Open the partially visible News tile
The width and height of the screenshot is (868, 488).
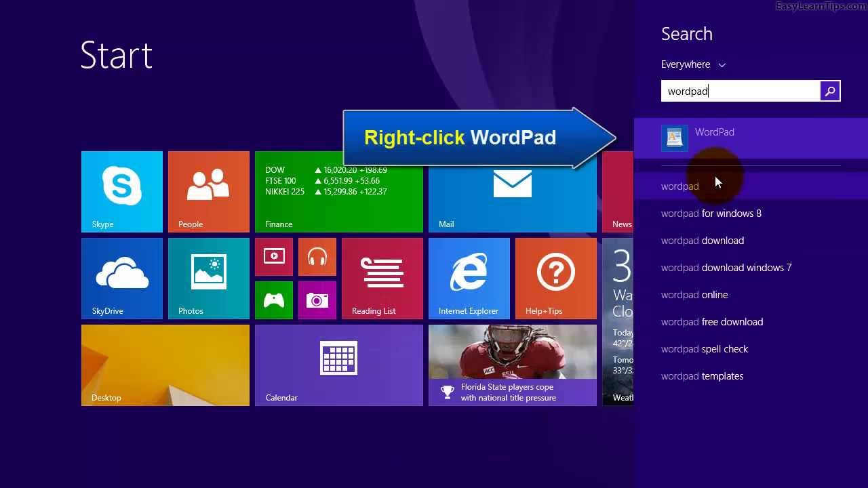pos(618,192)
